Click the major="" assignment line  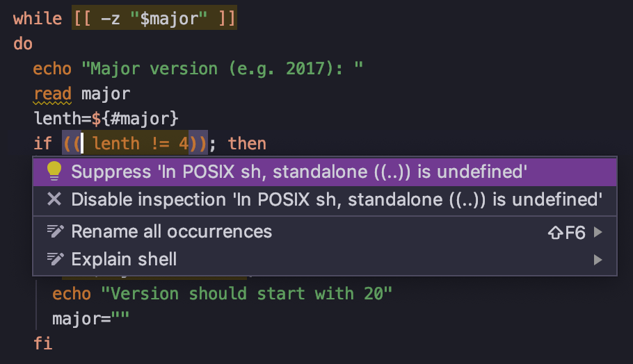[91, 319]
